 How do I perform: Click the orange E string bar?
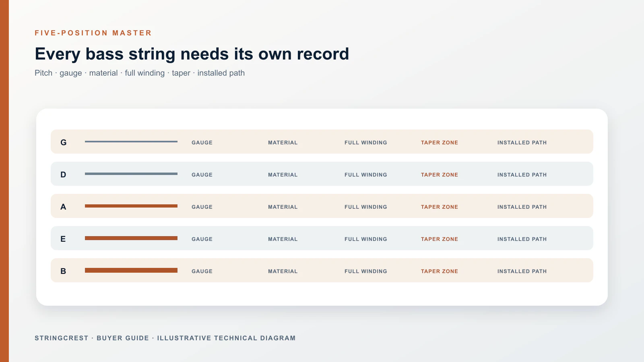click(131, 238)
